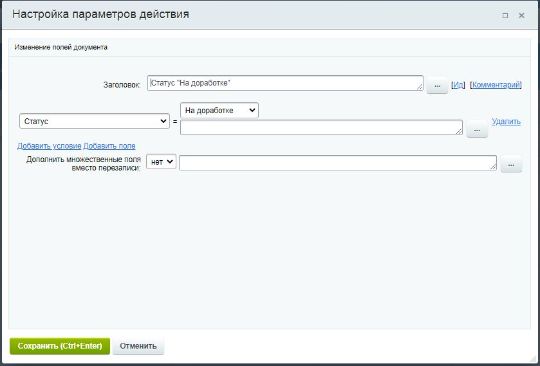540x366 pixels.
Task: Click the text area next to нет dropdown
Action: tap(338, 163)
